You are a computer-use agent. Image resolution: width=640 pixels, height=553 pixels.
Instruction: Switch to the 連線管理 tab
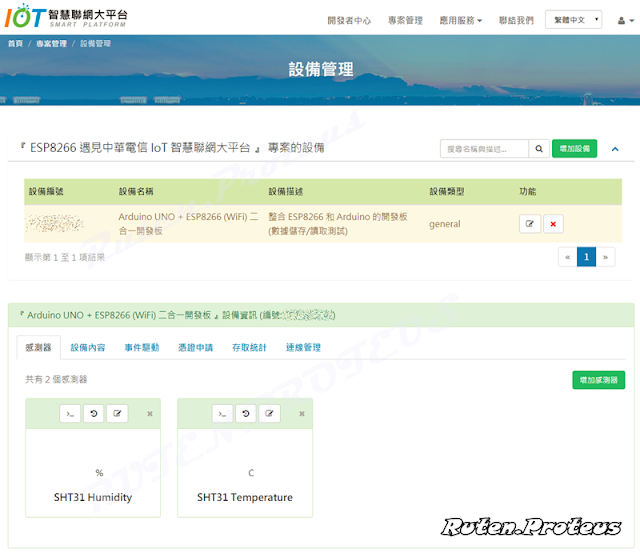[303, 347]
